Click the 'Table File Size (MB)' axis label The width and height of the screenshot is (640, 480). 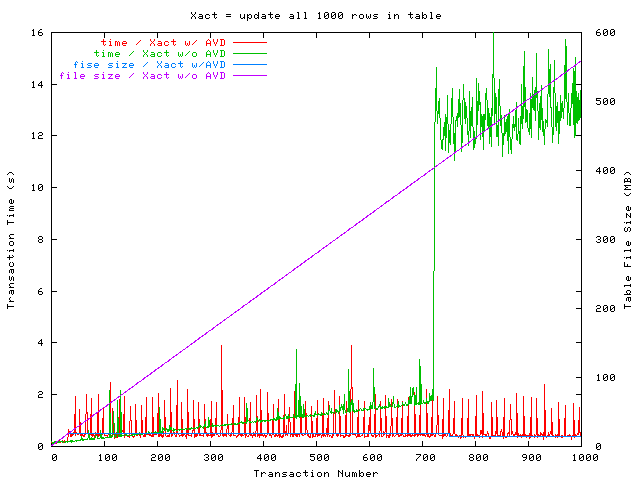(x=628, y=240)
